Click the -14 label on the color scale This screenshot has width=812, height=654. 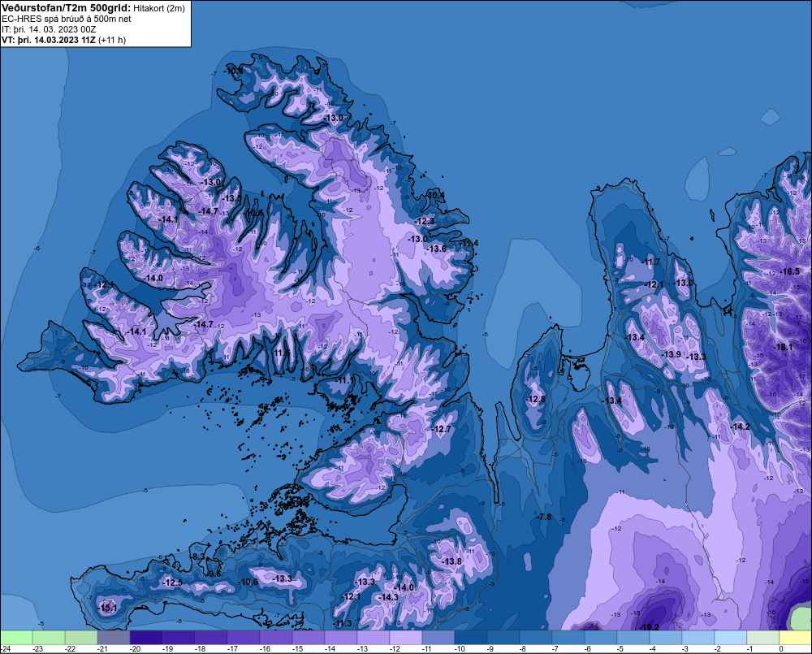coord(330,648)
